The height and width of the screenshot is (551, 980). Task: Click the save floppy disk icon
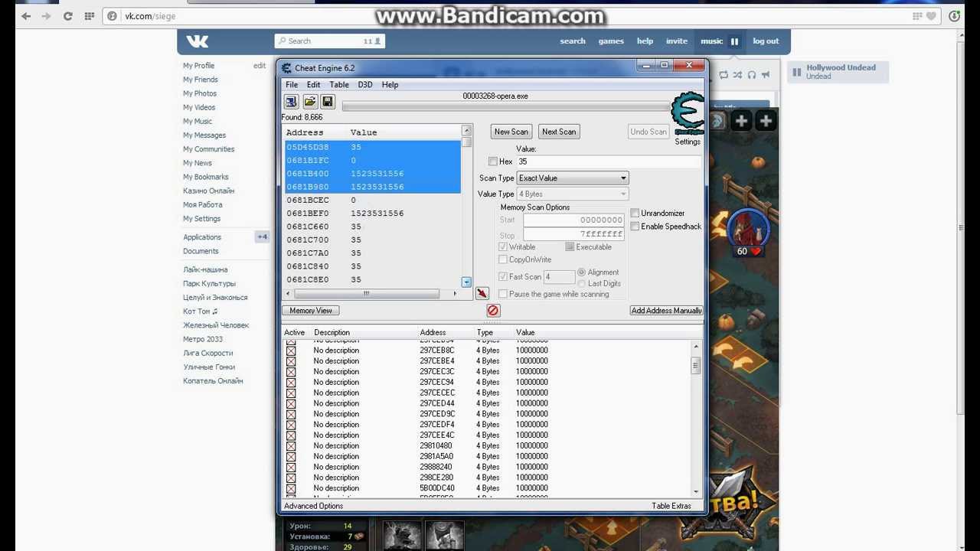328,101
